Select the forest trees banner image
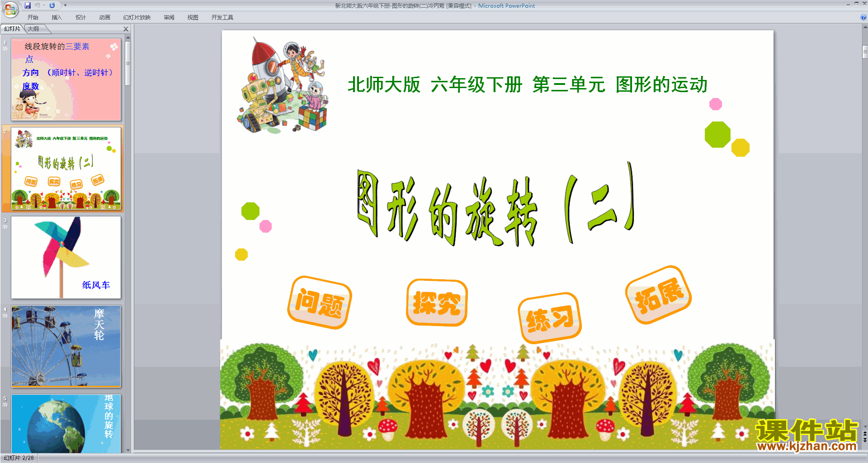The width and height of the screenshot is (868, 463). click(497, 395)
